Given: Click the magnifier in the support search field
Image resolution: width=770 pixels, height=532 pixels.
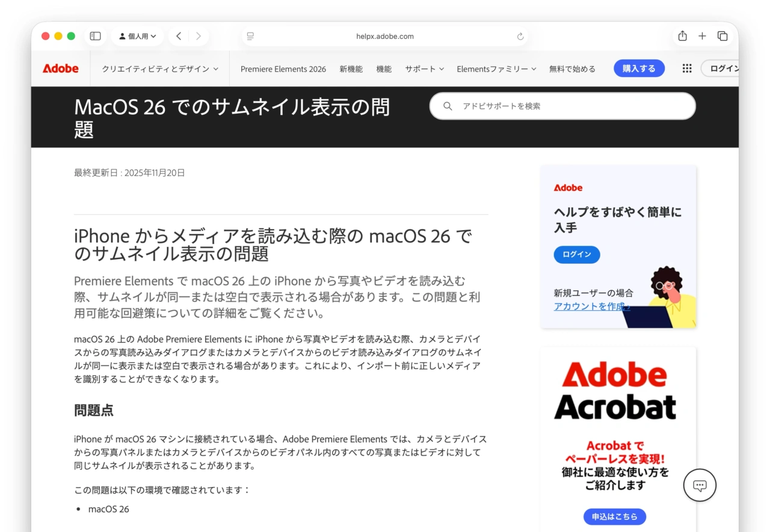Looking at the screenshot, I should click(448, 106).
